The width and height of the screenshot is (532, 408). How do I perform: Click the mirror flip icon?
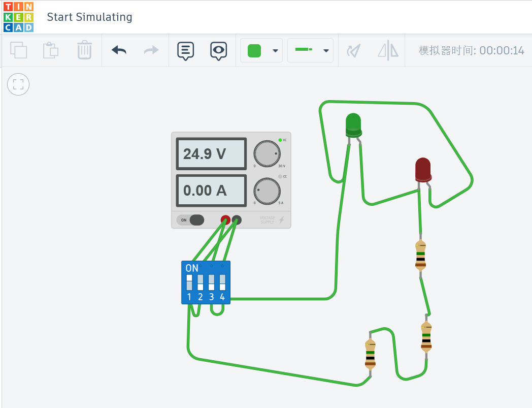388,50
